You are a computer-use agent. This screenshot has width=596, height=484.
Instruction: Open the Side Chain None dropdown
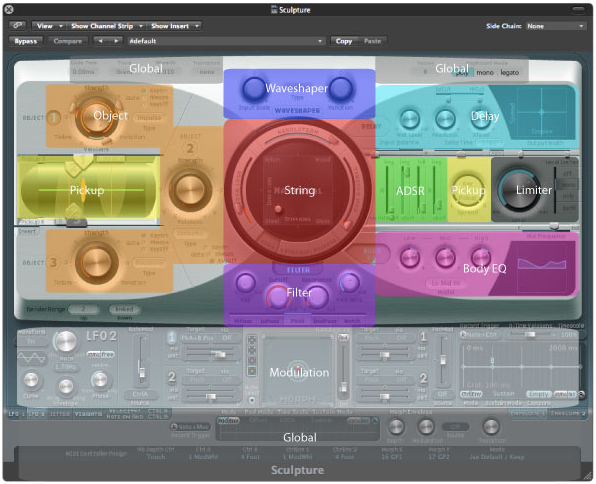click(x=556, y=26)
